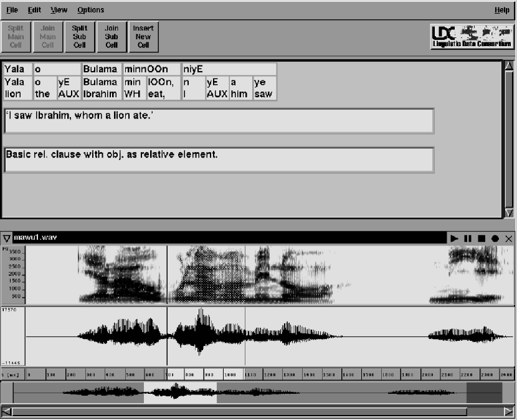Click the comment field 'Basic rel. clause'
This screenshot has width=517, height=420.
coord(219,160)
